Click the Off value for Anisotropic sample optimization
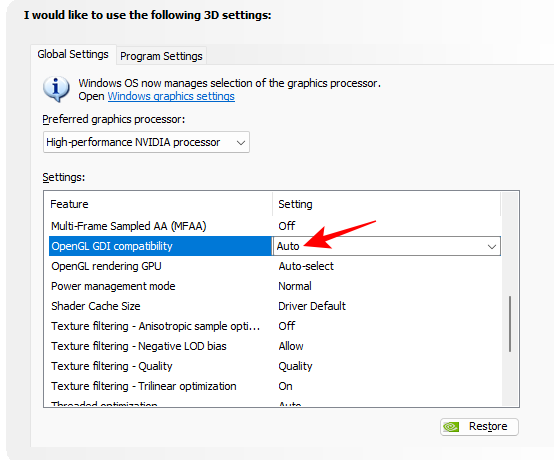 pyautogui.click(x=287, y=326)
